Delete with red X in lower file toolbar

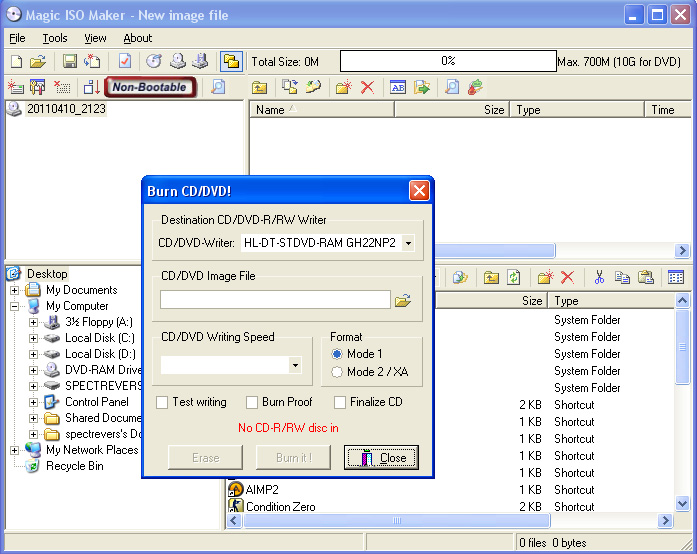pyautogui.click(x=567, y=277)
